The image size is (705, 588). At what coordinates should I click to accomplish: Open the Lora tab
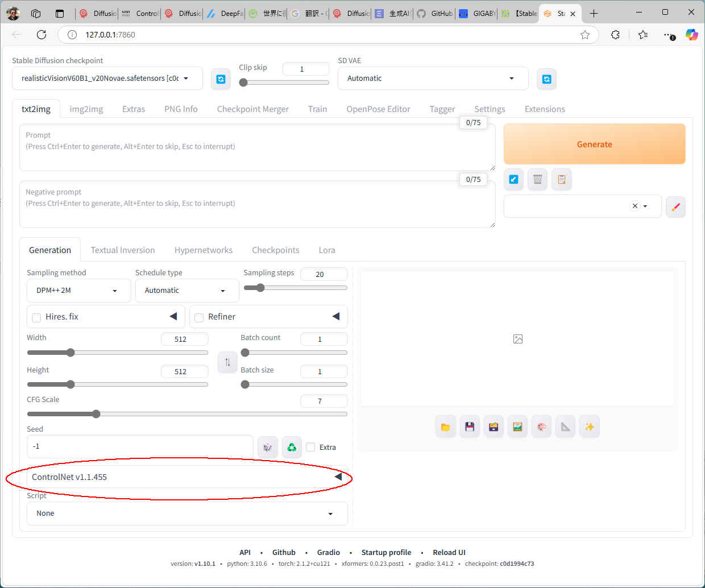click(326, 250)
